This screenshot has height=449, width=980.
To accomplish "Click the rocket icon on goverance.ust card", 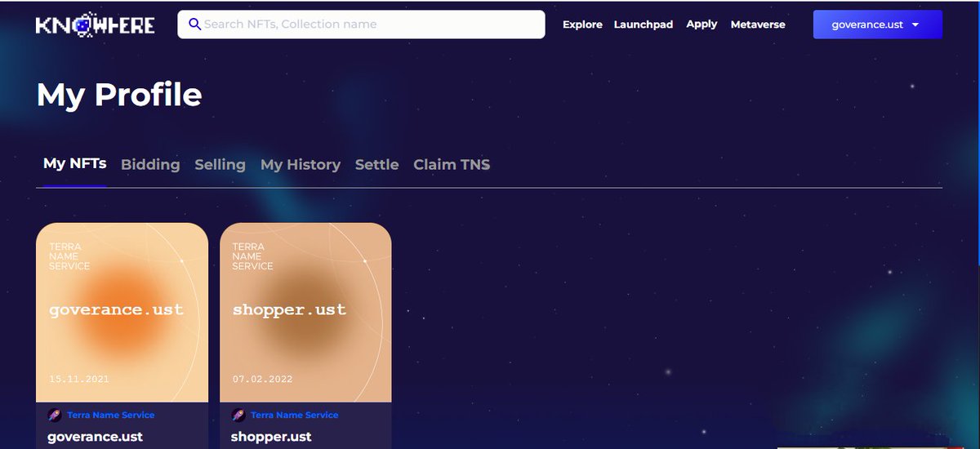I will [x=55, y=415].
